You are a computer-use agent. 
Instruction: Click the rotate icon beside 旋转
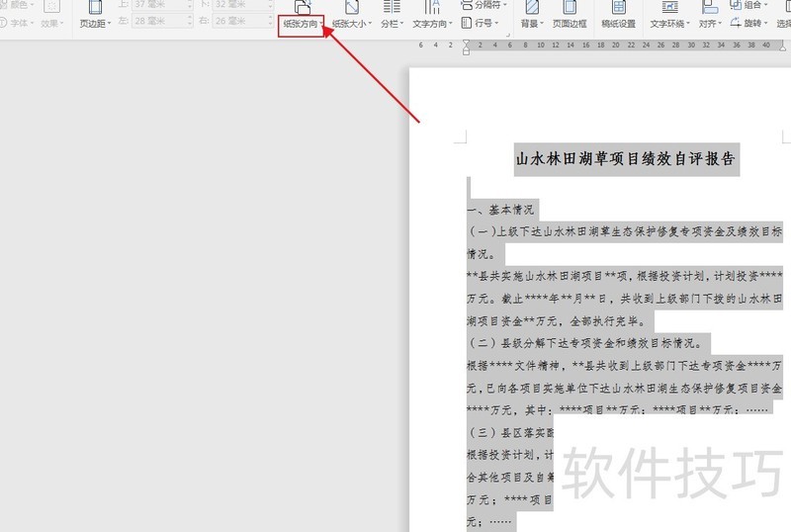pos(736,23)
